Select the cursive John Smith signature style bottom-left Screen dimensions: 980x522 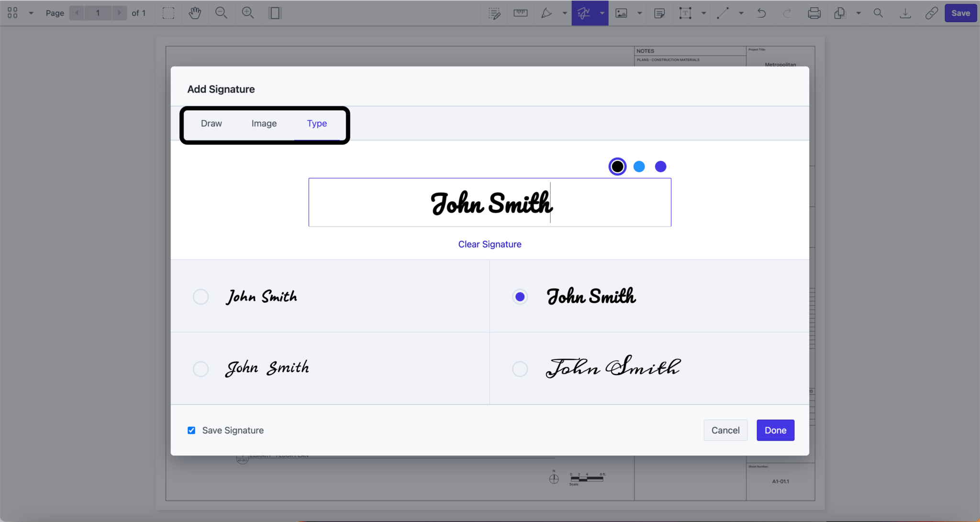[200, 369]
